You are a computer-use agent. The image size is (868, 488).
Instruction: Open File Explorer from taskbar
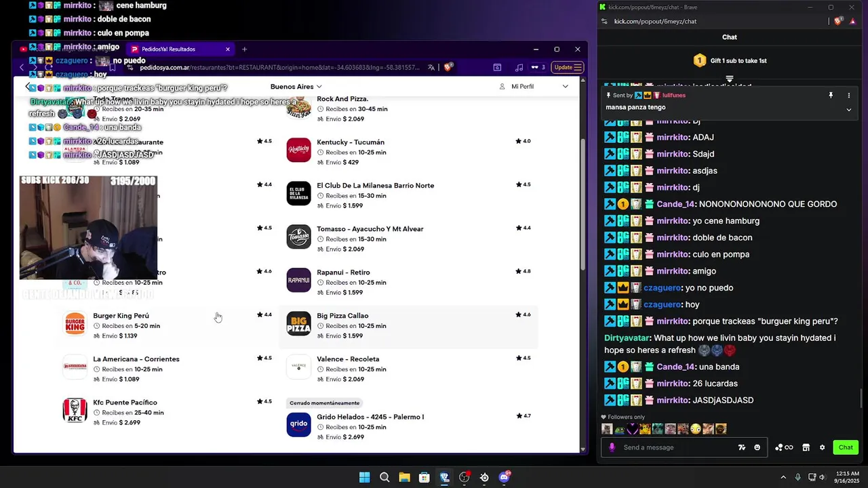[404, 477]
